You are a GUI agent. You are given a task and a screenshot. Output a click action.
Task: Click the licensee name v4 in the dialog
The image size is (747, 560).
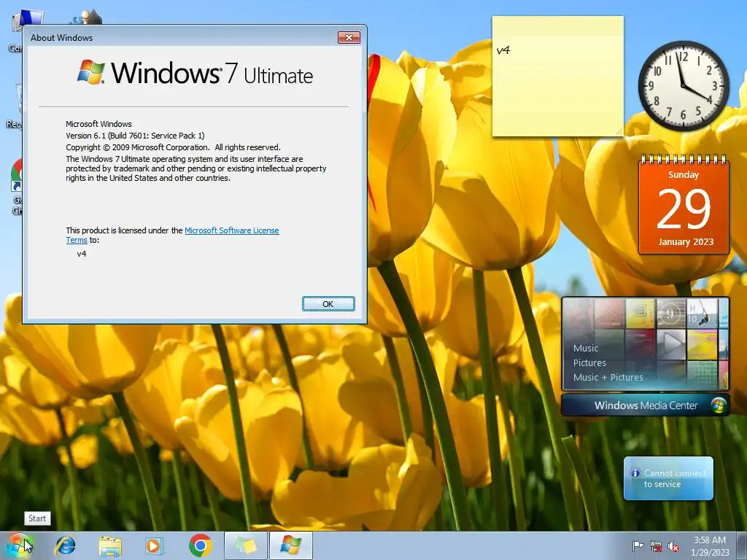(x=82, y=254)
